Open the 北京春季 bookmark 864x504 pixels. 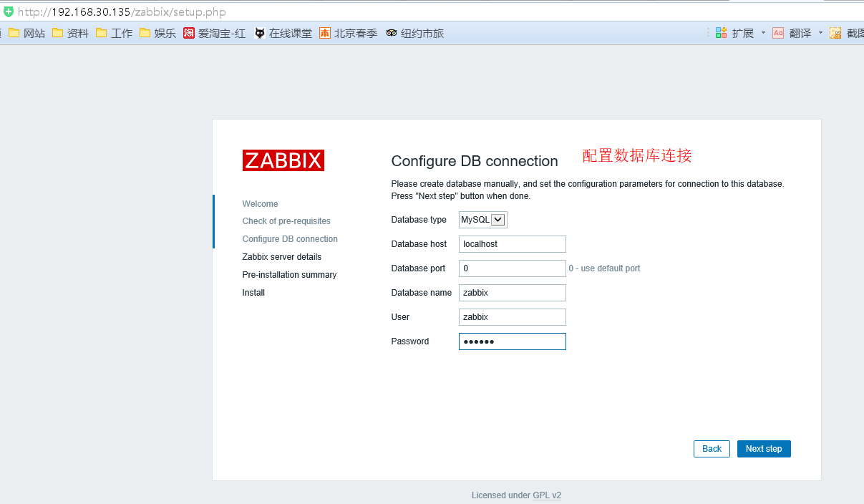[349, 33]
